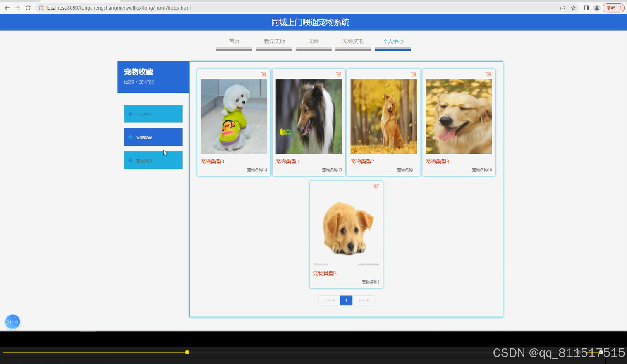The height and width of the screenshot is (364, 627).
Task: Open the white poodle pet photo
Action: tap(234, 116)
